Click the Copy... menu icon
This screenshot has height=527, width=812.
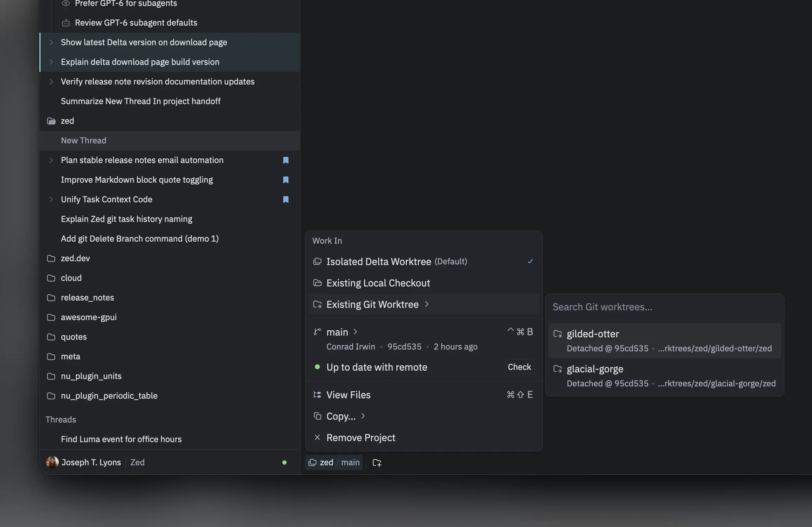coord(317,416)
